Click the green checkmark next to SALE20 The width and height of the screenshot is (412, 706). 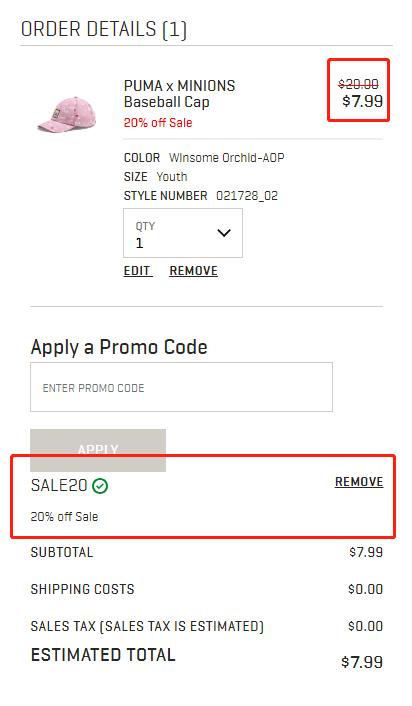coord(100,486)
